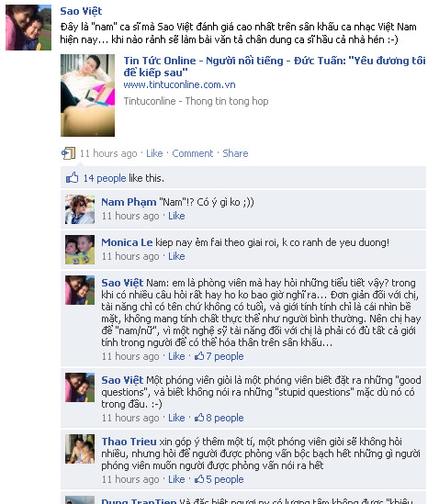Like the main Sao Việt post
Screen dimensions: 439x504
pyautogui.click(x=154, y=153)
